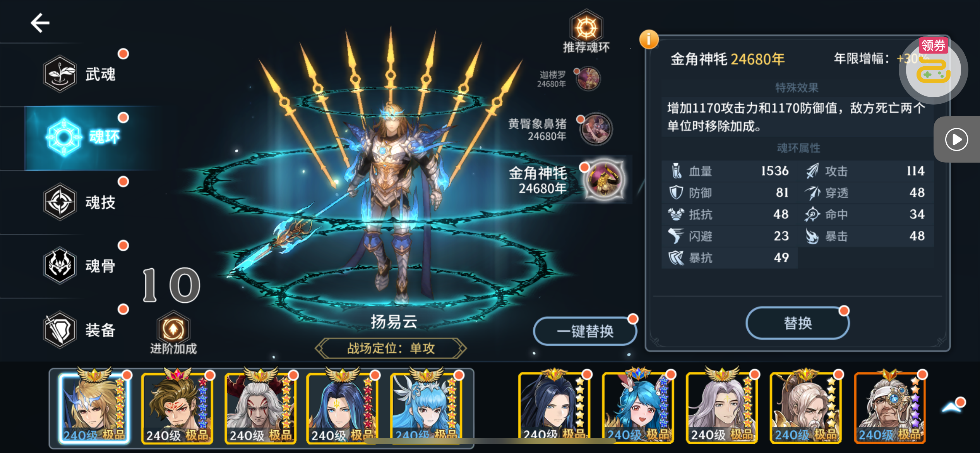Select the blue-haired bunny-ear hero portrait
This screenshot has width=980, height=453.
[x=638, y=407]
